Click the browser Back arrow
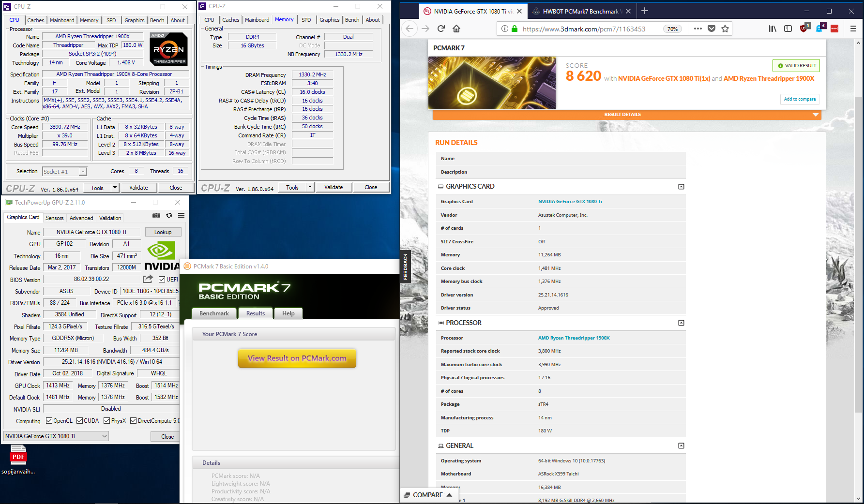 click(409, 29)
